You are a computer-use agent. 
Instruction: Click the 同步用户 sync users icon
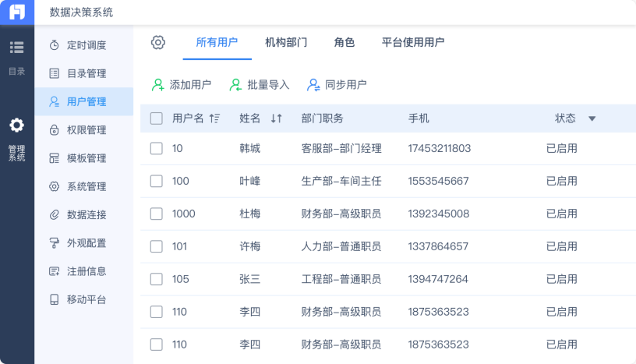click(x=313, y=85)
